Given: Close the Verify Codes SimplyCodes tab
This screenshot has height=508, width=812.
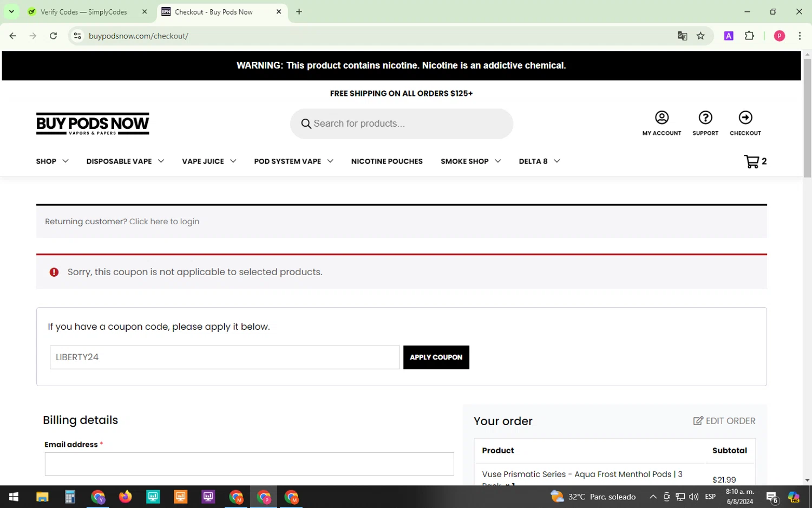Looking at the screenshot, I should [x=145, y=11].
